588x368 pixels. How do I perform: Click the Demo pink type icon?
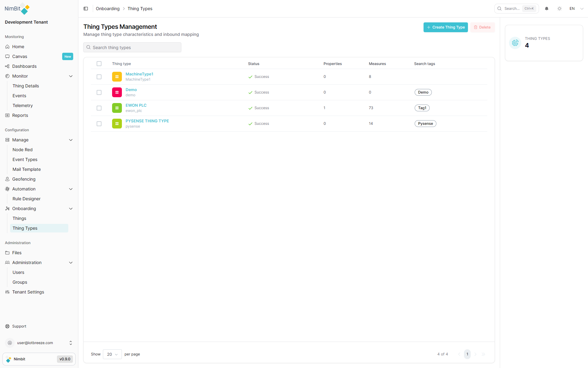[117, 92]
